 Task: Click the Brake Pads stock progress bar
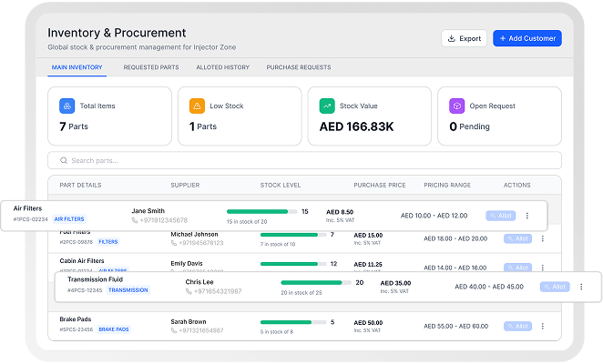point(293,322)
